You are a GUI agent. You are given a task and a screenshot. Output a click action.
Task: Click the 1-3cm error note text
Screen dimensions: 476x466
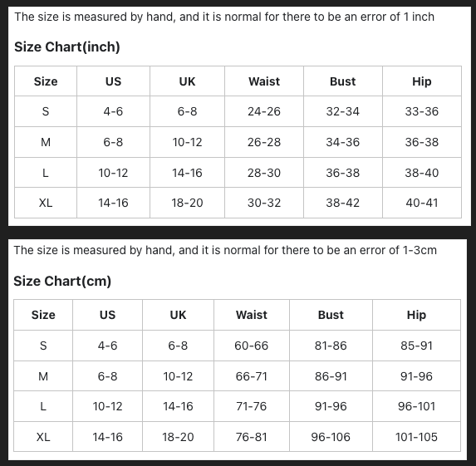[225, 250]
